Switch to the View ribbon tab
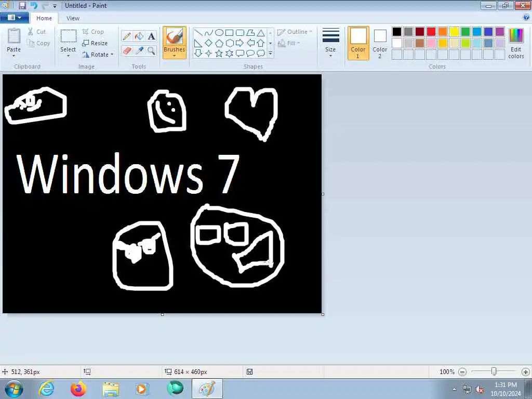Screen dimensions: 532x399 (x=73, y=18)
